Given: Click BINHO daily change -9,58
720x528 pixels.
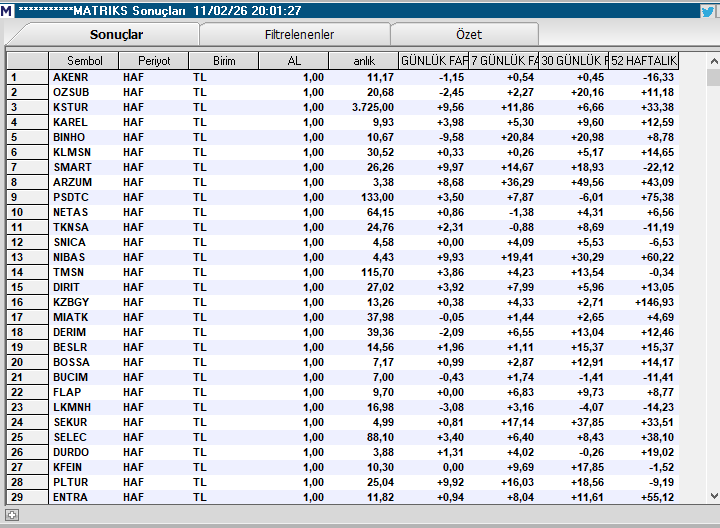Looking at the screenshot, I should point(451,137).
